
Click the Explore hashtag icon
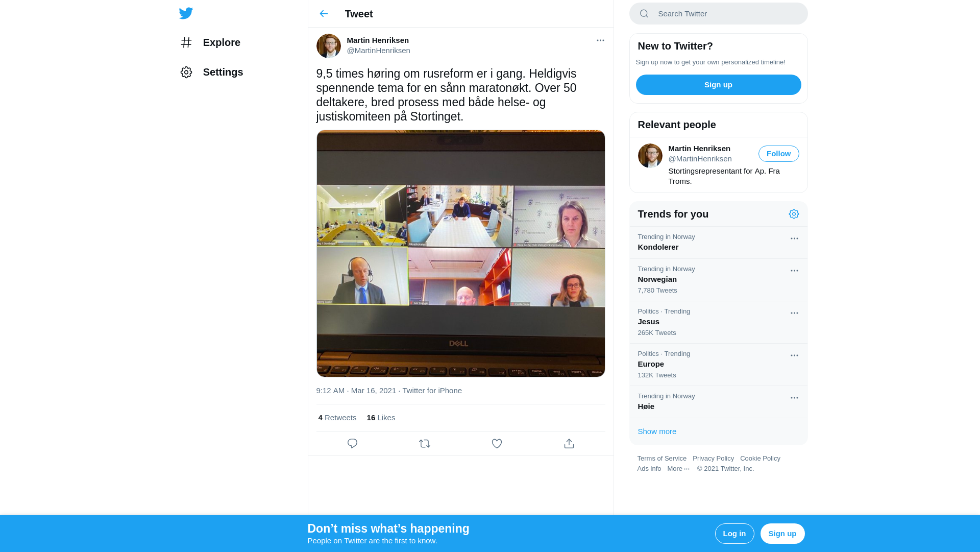[186, 42]
